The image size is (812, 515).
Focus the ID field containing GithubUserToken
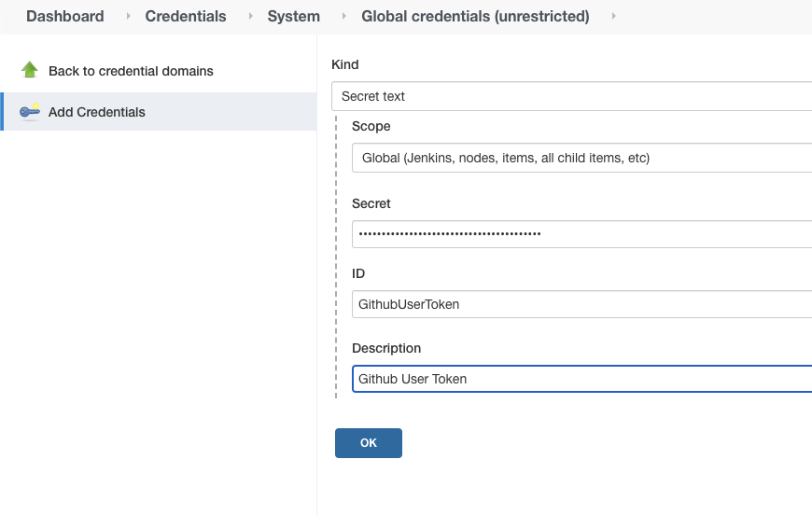click(x=582, y=304)
